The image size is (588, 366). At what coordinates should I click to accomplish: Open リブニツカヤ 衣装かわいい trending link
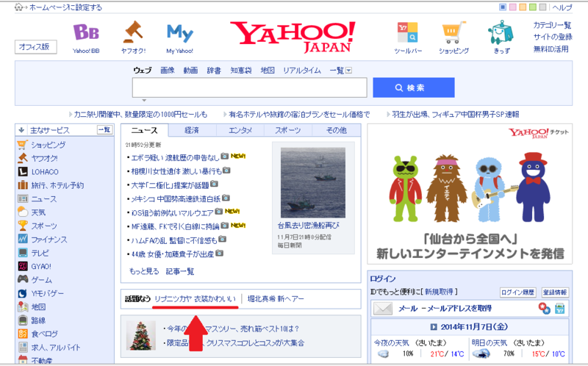[x=195, y=299]
